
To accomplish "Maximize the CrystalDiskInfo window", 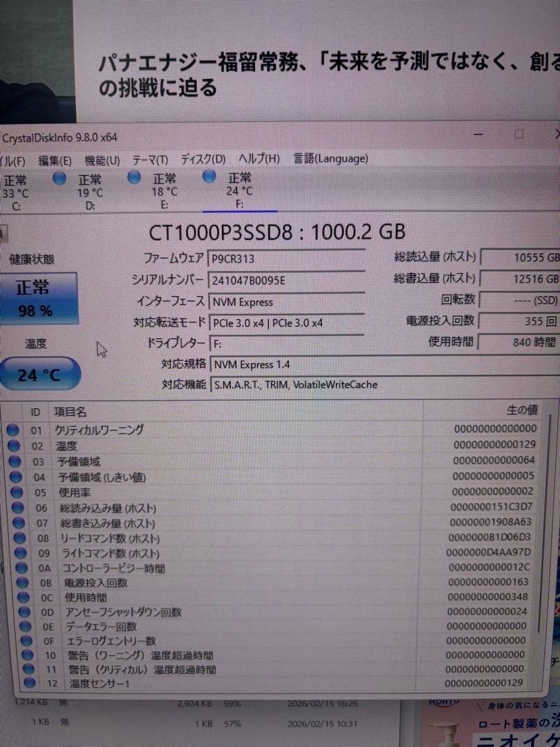I will click(519, 134).
